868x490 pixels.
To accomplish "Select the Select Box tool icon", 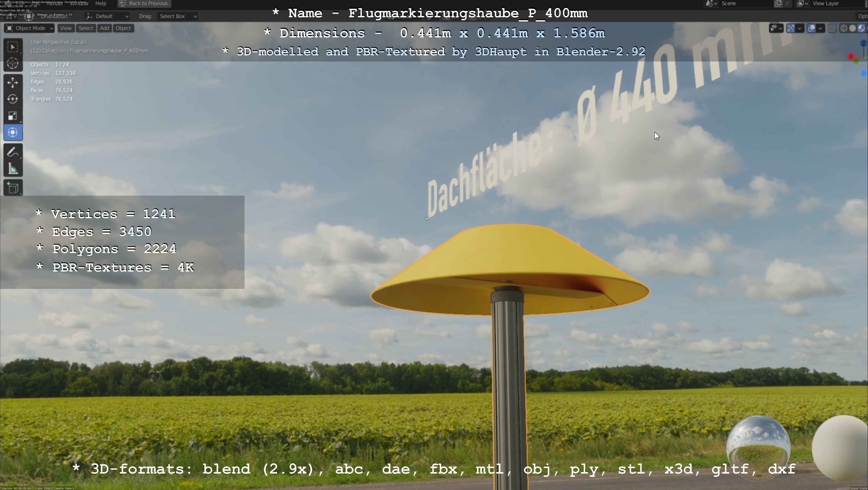I will point(13,47).
